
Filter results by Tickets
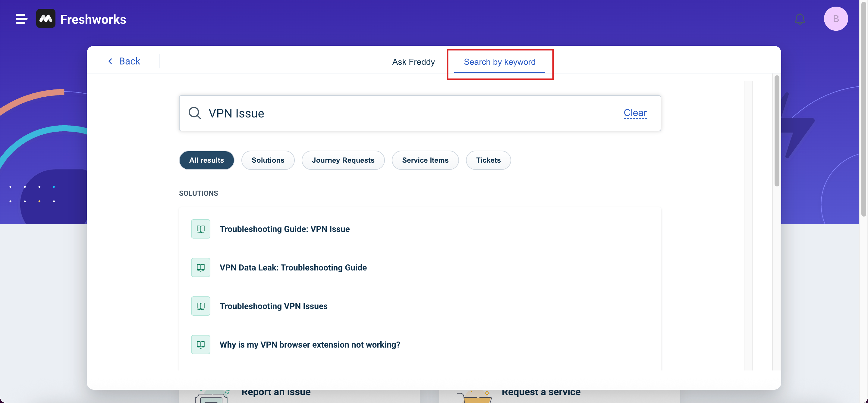coord(488,160)
